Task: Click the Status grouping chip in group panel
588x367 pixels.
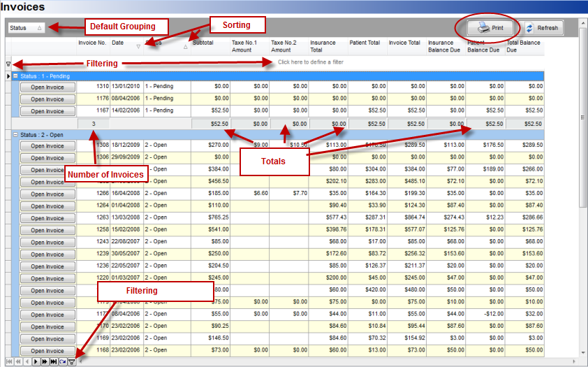Action: tap(27, 28)
